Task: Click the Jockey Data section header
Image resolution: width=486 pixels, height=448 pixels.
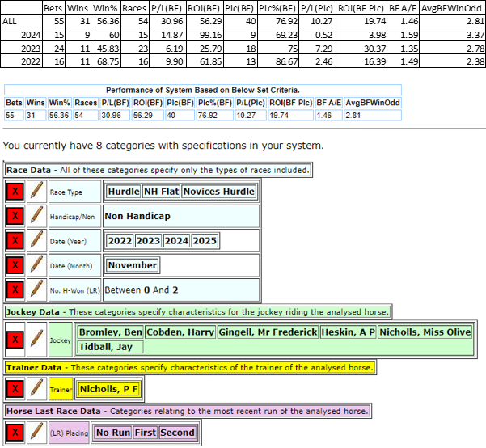Action: coord(198,312)
